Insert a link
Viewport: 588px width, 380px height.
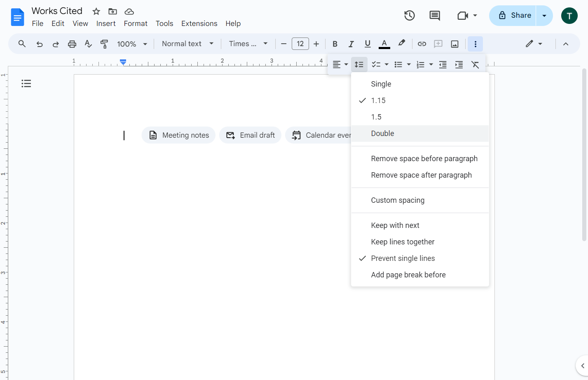pyautogui.click(x=422, y=44)
